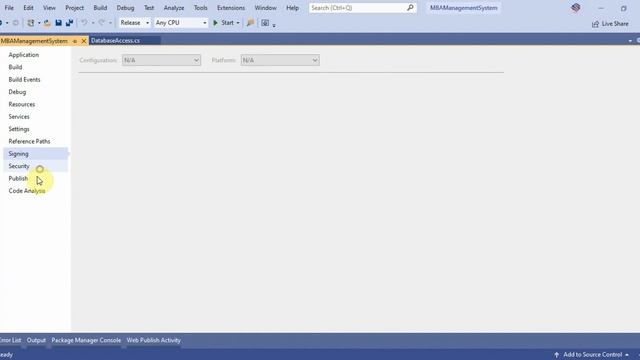This screenshot has height=360, width=640.
Task: Click the Search (Ctrl+Q) box
Action: click(x=362, y=8)
